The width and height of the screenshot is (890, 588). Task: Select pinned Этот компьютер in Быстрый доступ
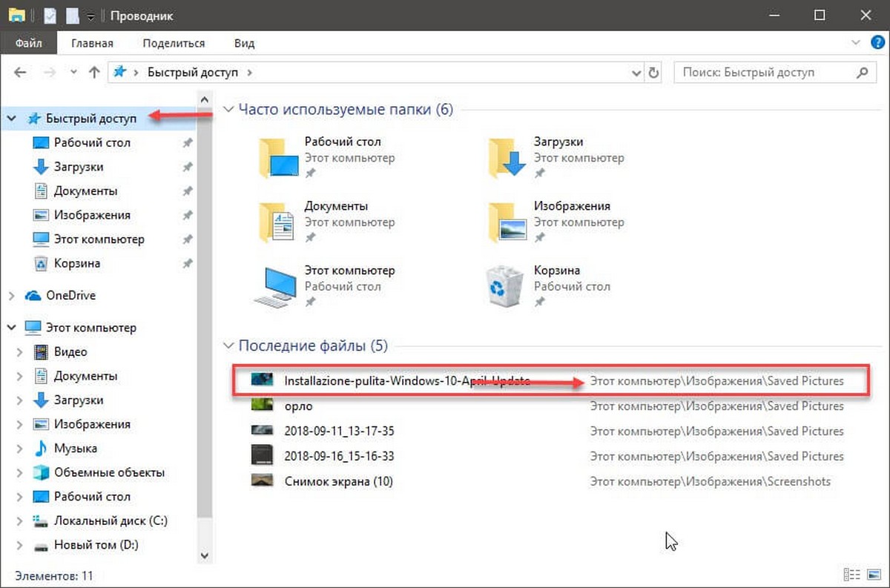click(x=99, y=240)
